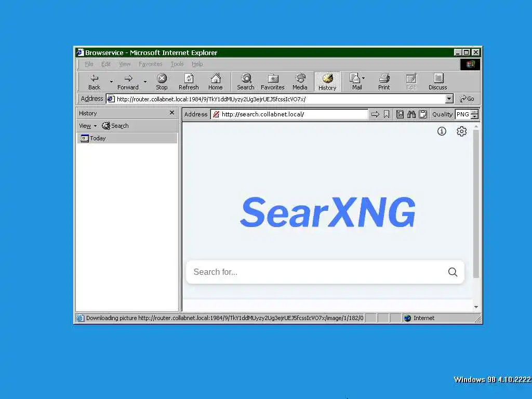The height and width of the screenshot is (399, 532).
Task: Open the SearXNG preferences gear icon
Action: pos(461,131)
